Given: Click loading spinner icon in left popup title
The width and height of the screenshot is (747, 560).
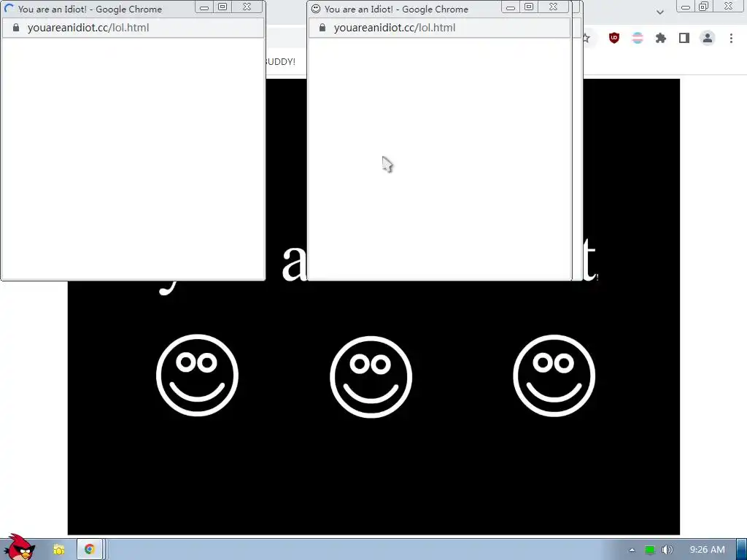Looking at the screenshot, I should pos(9,9).
